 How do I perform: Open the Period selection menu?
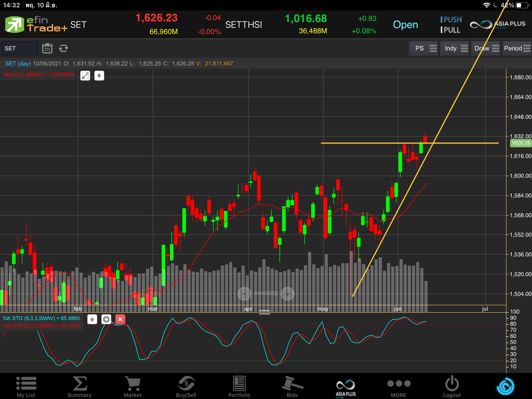click(517, 48)
